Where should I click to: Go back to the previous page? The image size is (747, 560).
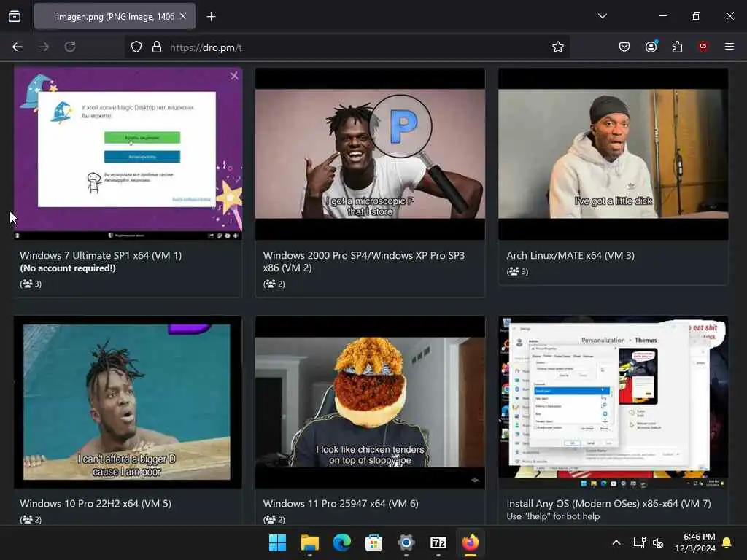[18, 47]
